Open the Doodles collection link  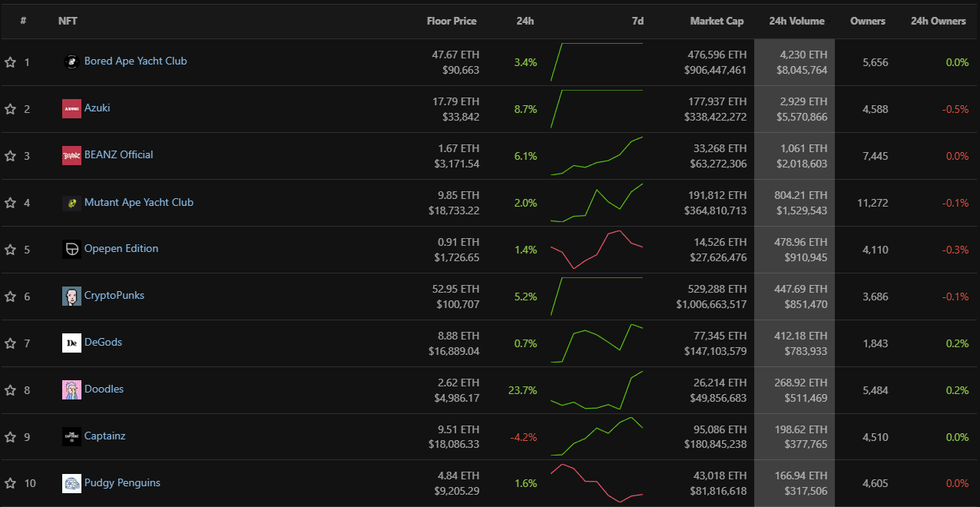tap(104, 389)
